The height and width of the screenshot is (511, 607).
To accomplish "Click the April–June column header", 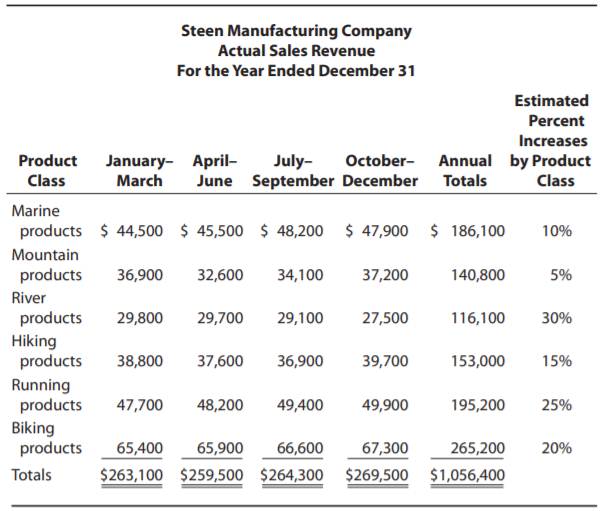I will pyautogui.click(x=215, y=171).
